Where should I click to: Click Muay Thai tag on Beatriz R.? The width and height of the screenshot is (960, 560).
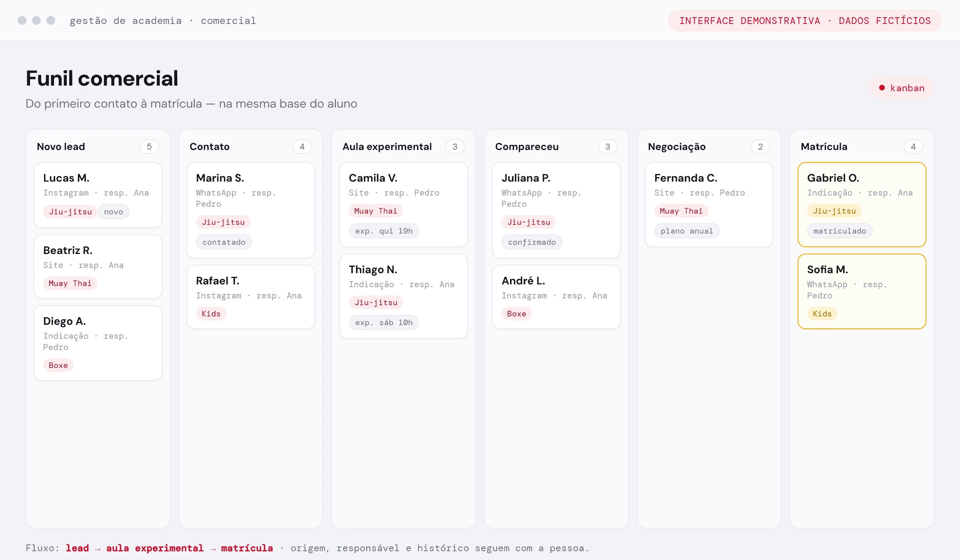click(x=70, y=283)
